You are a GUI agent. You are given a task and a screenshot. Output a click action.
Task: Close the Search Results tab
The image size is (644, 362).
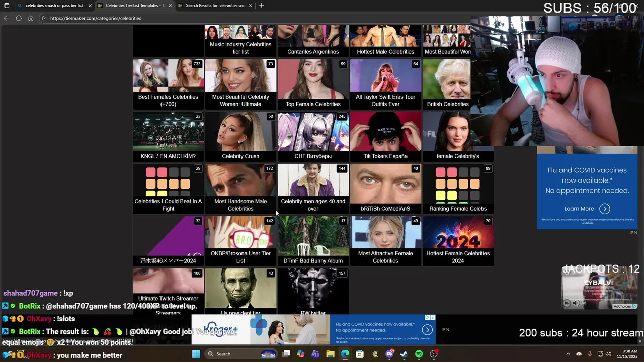click(x=250, y=6)
